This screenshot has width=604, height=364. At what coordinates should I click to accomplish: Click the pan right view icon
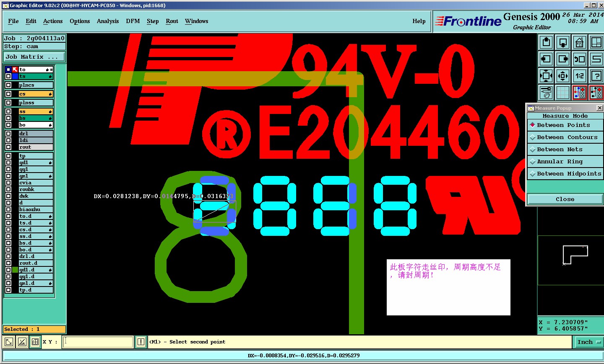[x=563, y=59]
